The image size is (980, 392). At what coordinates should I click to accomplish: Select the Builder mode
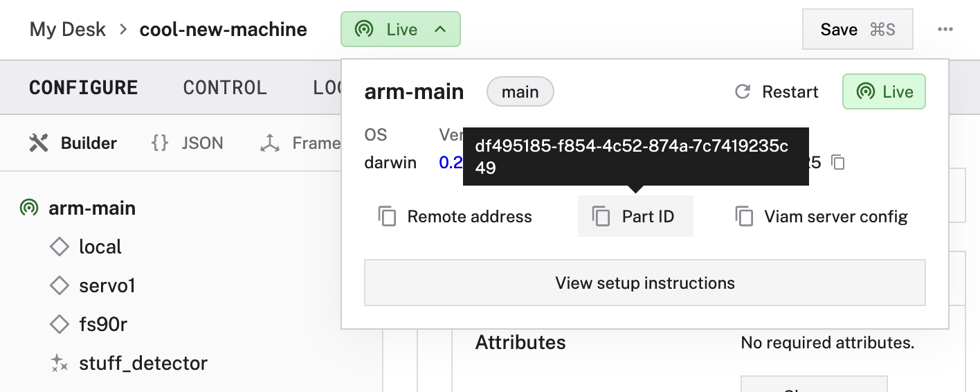pos(73,143)
